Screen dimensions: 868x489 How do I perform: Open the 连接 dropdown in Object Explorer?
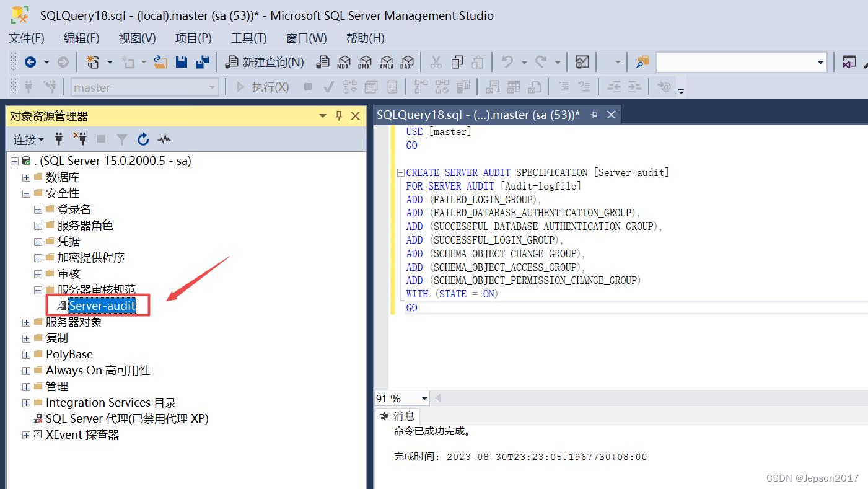click(28, 139)
